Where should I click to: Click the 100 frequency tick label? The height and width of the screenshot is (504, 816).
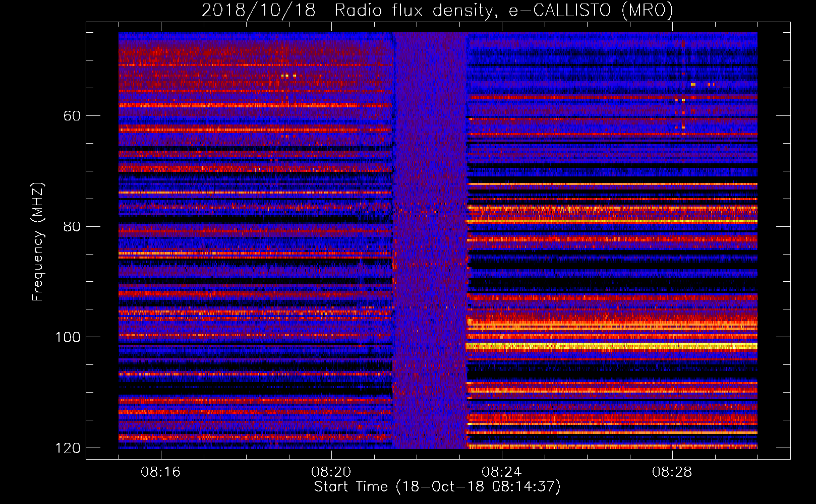[68, 337]
